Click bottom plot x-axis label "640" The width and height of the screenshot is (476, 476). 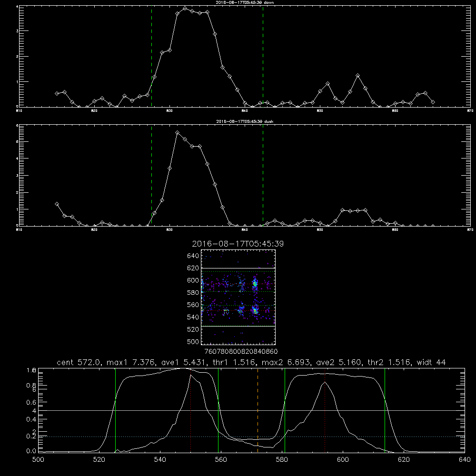465,460
